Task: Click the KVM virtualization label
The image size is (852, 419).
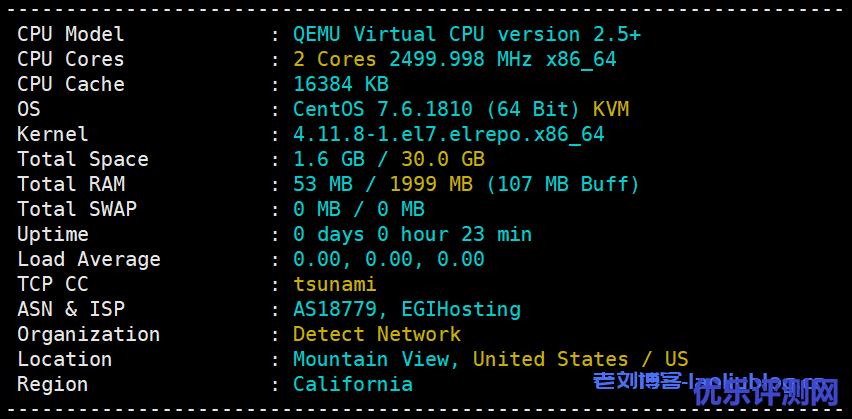Action: (x=611, y=109)
